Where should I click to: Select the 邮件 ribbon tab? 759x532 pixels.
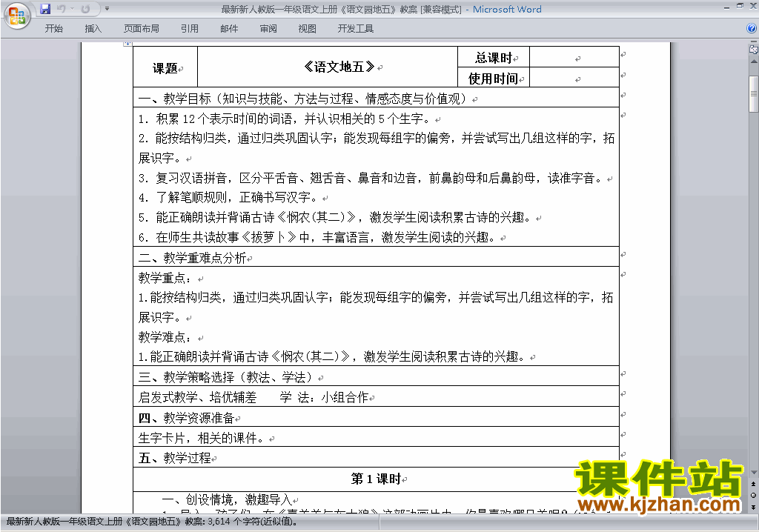(x=229, y=29)
